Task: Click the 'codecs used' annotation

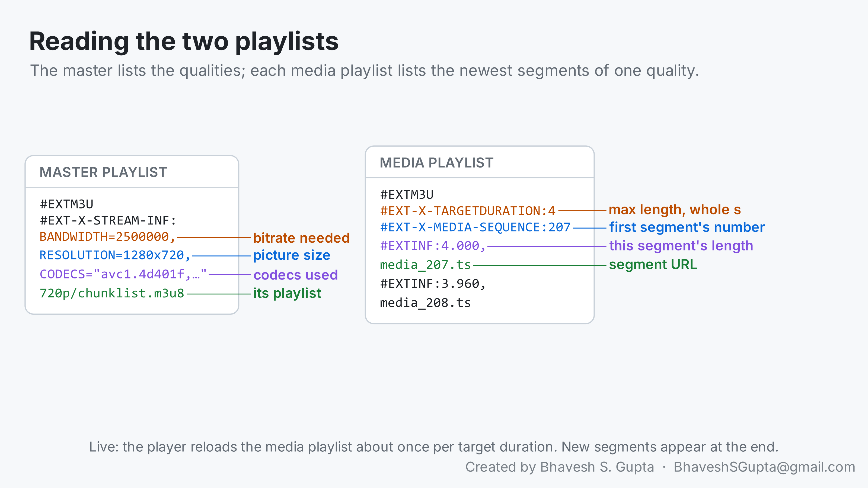Action: click(x=295, y=275)
